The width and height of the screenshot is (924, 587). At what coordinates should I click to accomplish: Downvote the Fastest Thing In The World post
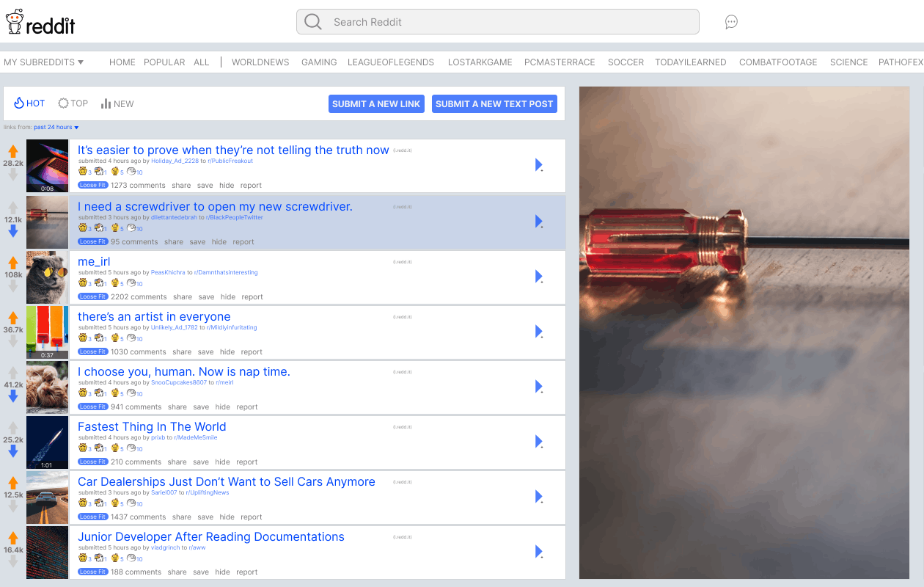pyautogui.click(x=12, y=451)
